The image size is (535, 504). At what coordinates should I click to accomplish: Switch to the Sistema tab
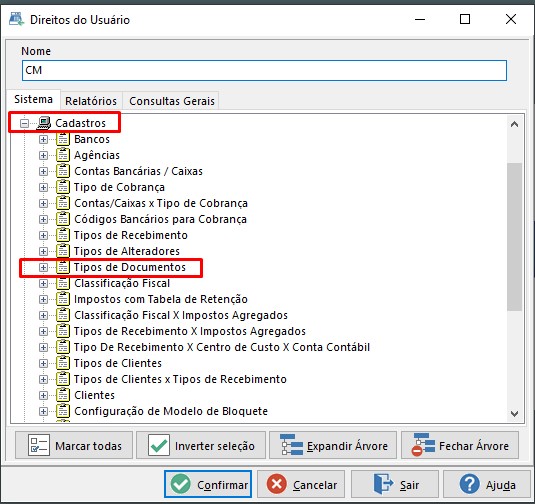[33, 99]
